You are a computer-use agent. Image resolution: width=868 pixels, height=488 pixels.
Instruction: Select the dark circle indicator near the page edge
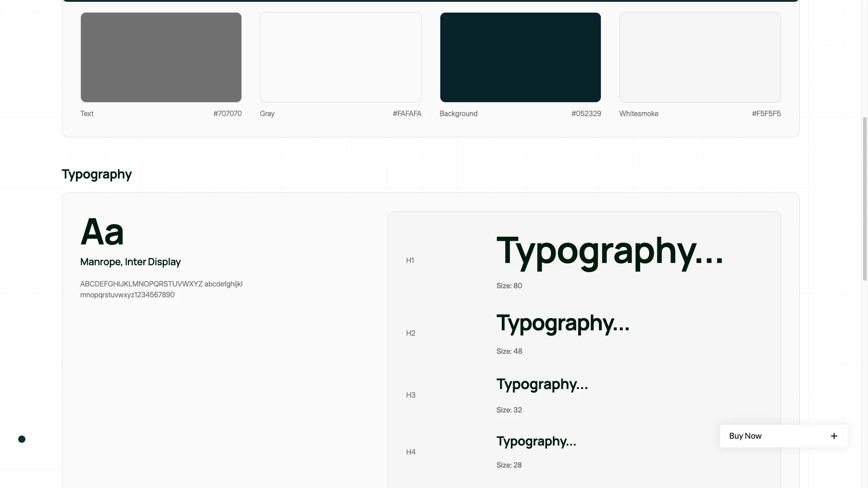pos(22,439)
